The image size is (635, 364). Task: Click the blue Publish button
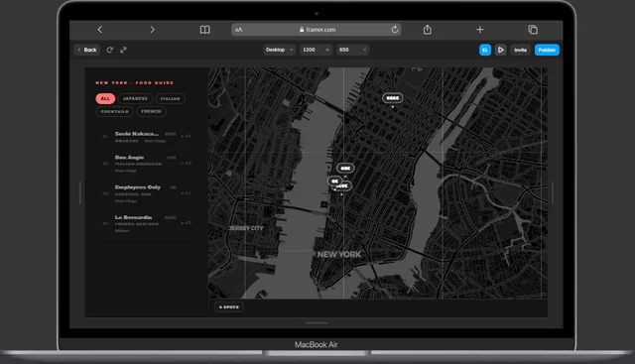tap(547, 50)
